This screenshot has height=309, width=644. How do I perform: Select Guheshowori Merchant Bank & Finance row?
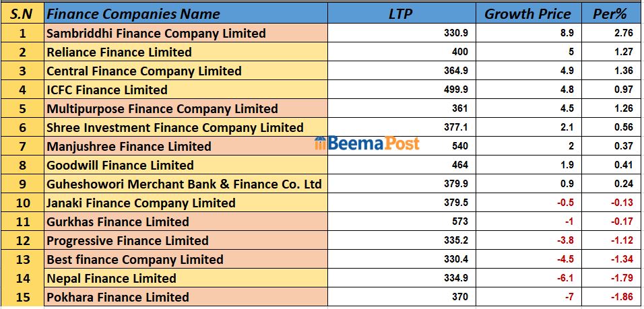[x=184, y=184]
